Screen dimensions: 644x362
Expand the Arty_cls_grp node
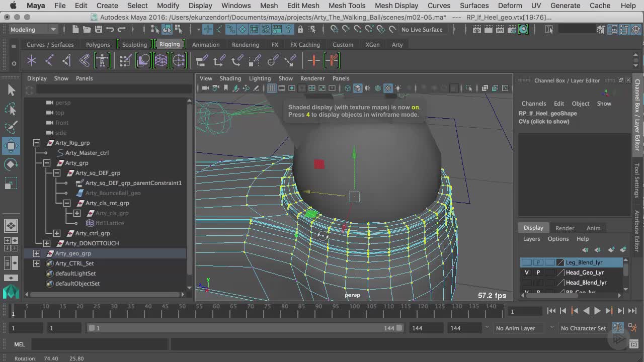click(x=77, y=213)
